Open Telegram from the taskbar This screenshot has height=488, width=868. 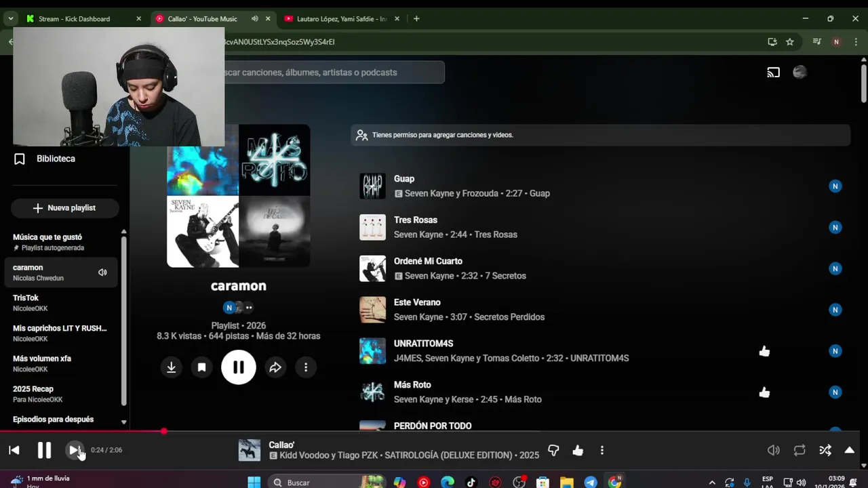pyautogui.click(x=591, y=483)
